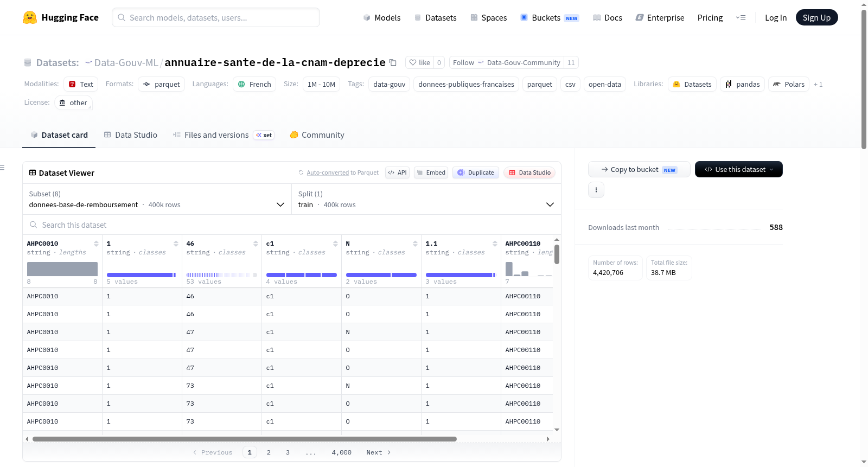Click the main search models field
Screen dimensions: 868x467
coord(216,17)
